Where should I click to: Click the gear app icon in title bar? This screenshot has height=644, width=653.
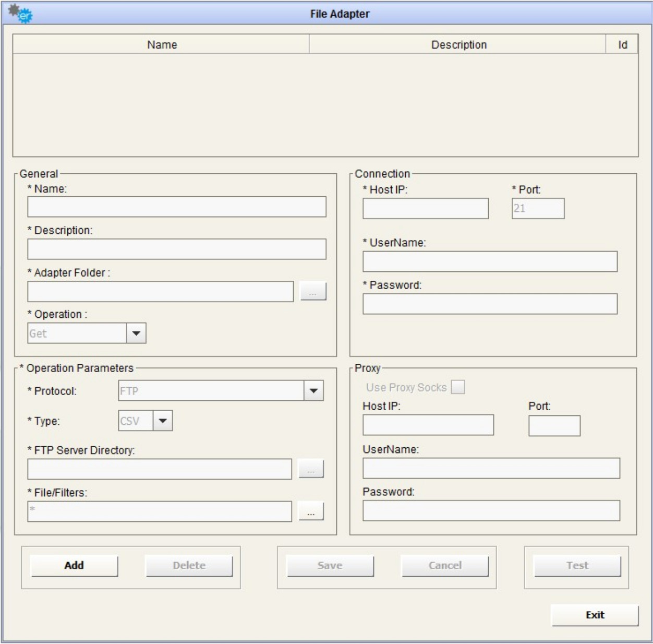tap(21, 14)
